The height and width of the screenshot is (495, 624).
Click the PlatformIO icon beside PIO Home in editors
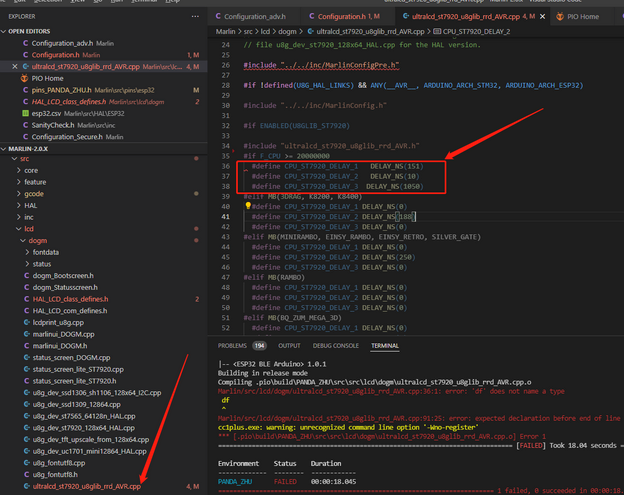click(25, 78)
